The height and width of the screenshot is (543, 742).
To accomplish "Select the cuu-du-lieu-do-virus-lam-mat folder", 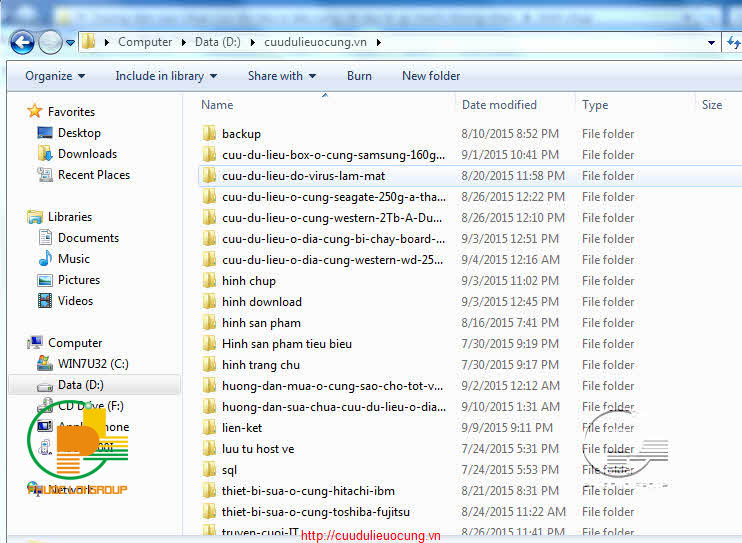I will [x=303, y=176].
